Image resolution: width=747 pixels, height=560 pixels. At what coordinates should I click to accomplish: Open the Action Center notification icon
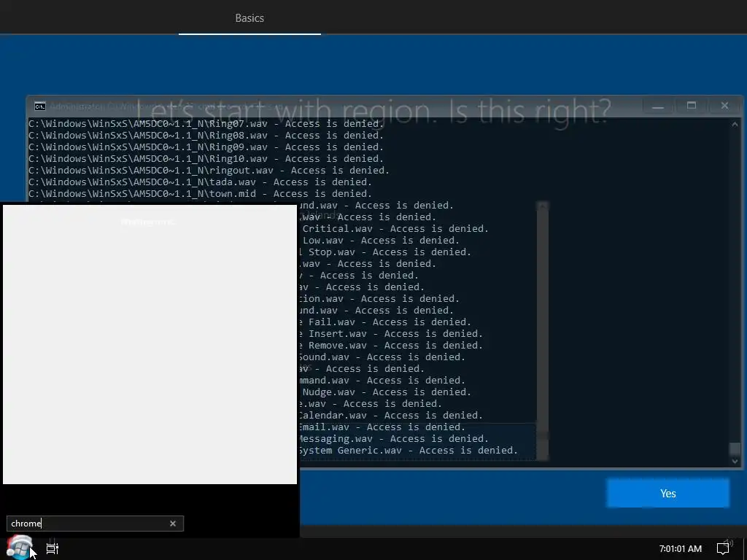[723, 548]
